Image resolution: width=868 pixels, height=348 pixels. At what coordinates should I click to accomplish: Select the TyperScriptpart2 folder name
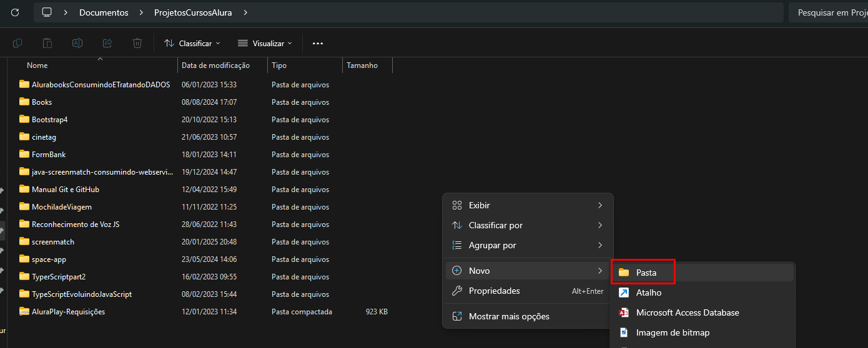click(x=59, y=276)
